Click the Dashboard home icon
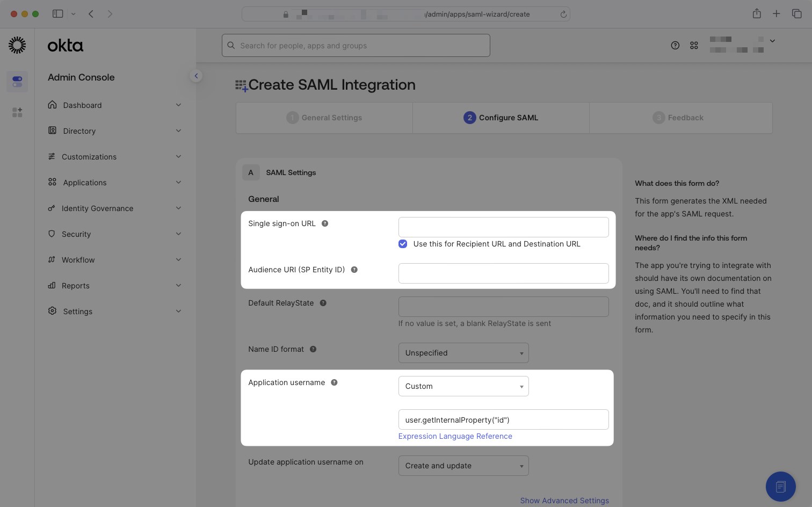The height and width of the screenshot is (507, 812). coord(52,105)
